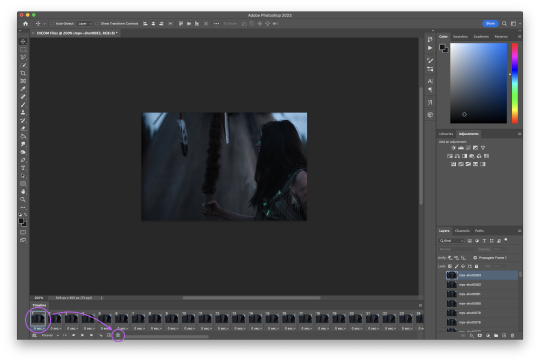This screenshot has width=540, height=362.
Task: Click the blue Share button
Action: pos(490,24)
